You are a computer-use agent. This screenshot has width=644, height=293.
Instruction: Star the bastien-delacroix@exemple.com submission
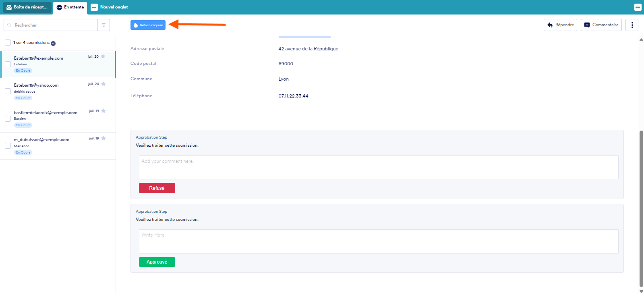point(104,111)
